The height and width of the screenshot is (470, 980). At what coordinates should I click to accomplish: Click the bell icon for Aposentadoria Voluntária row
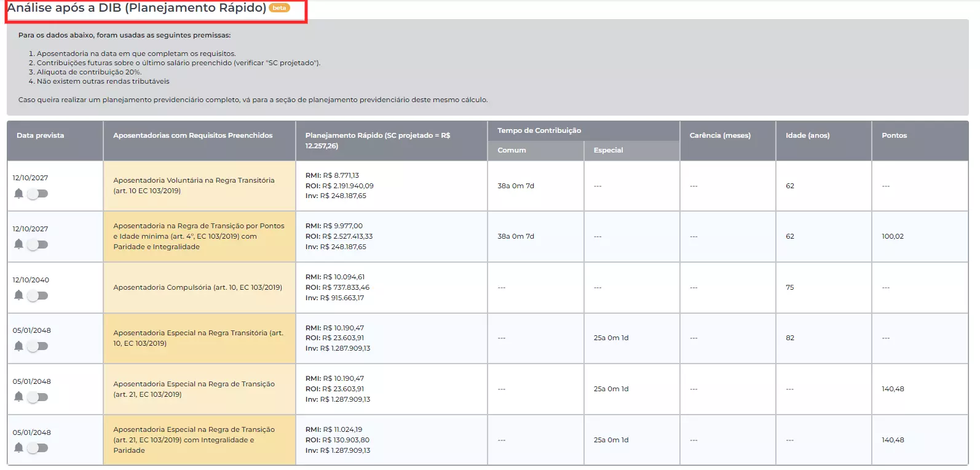18,194
